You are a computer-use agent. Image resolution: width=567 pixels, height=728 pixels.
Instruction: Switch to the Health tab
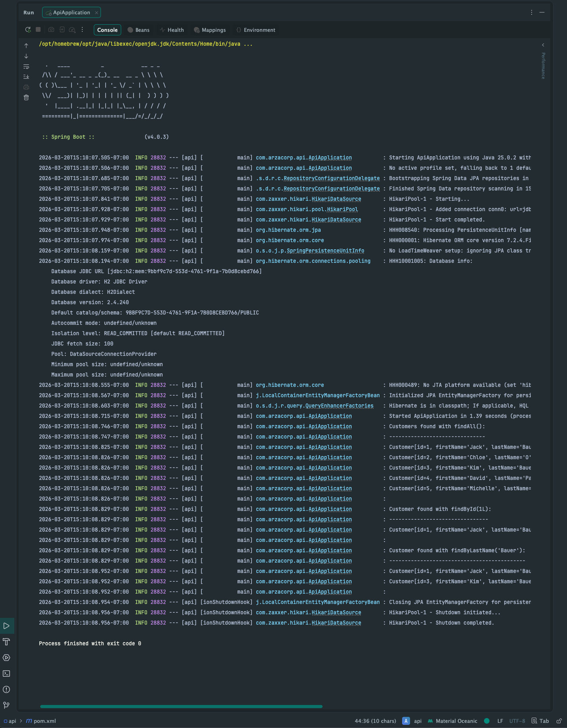(x=172, y=30)
